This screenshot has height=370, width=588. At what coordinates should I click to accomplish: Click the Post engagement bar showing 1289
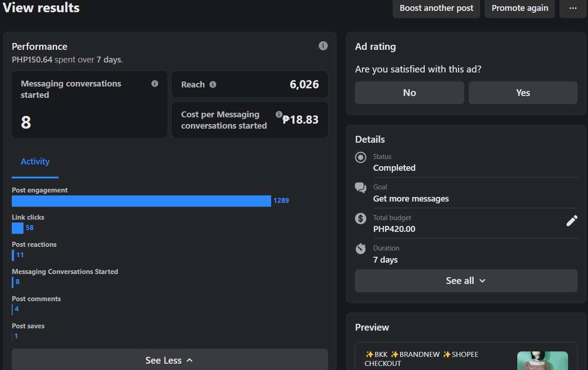[x=141, y=201]
